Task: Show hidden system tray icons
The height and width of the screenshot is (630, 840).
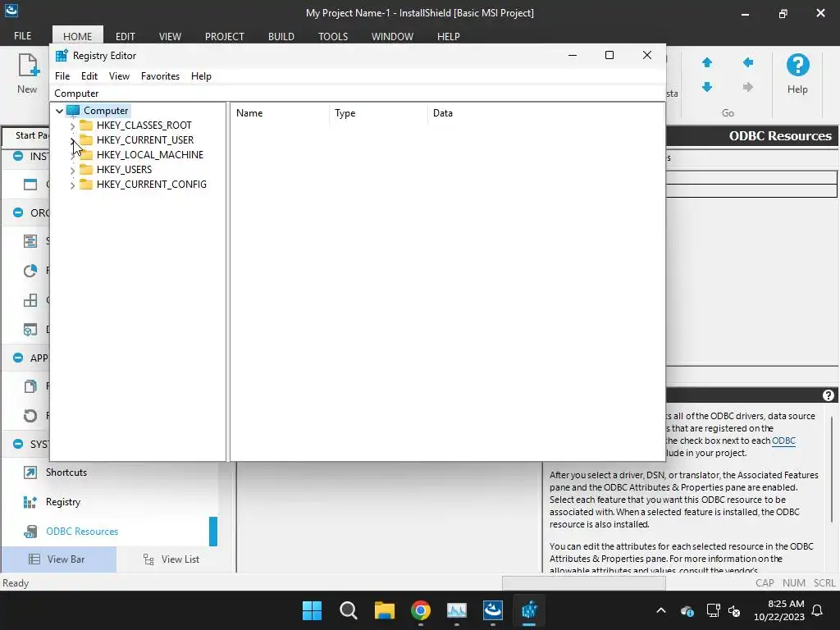Action: (661, 610)
